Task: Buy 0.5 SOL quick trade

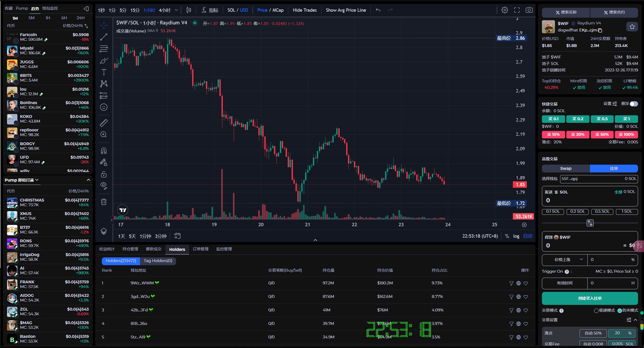Action: [602, 119]
